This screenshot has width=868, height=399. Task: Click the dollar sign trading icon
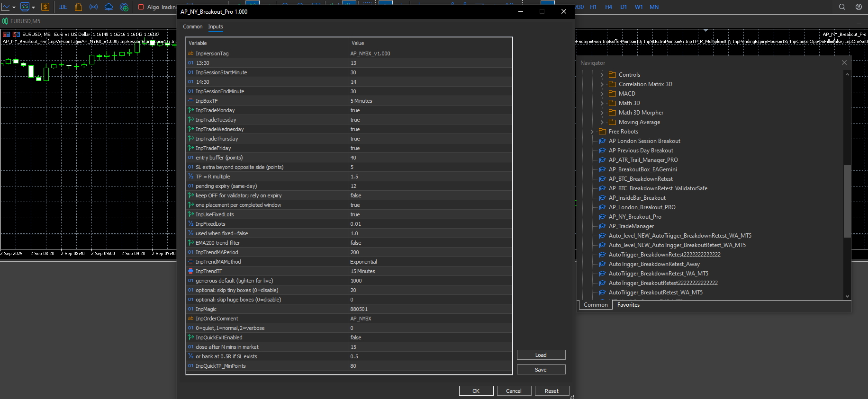45,7
